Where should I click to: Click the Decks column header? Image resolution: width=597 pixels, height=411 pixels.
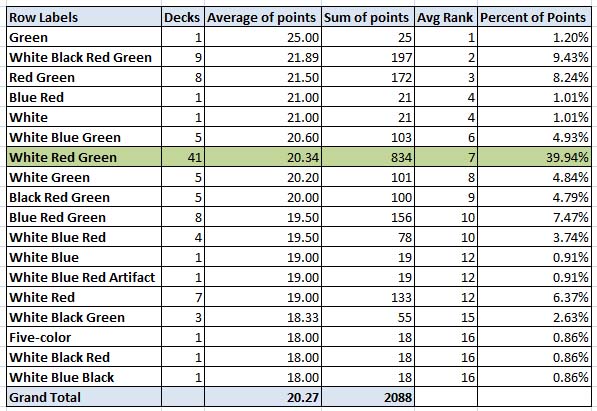(x=183, y=17)
